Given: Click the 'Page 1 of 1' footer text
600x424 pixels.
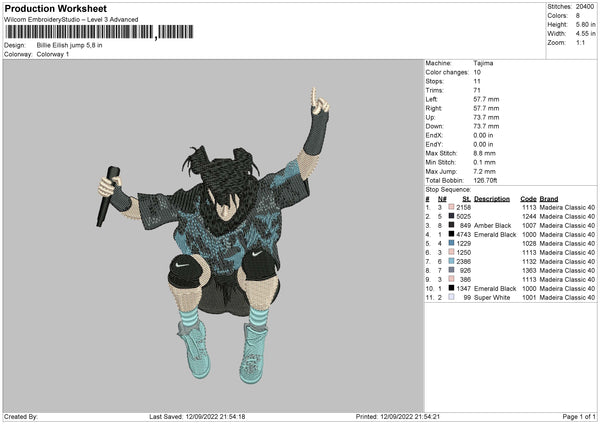Looking at the screenshot, I should (579, 416).
